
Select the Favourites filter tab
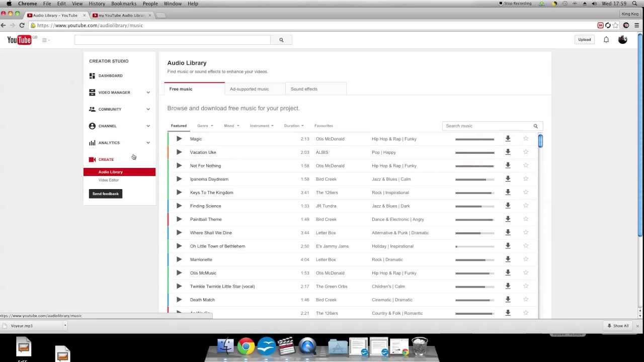(x=324, y=126)
